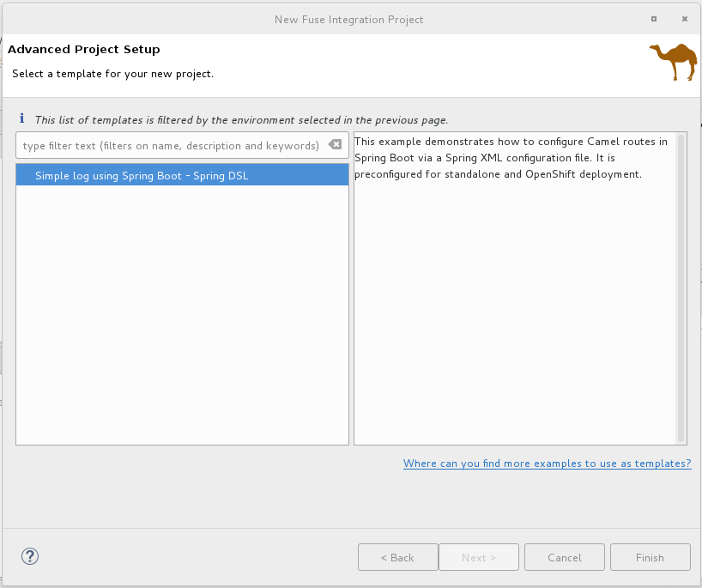Image resolution: width=702 pixels, height=588 pixels.
Task: Maximize the New Fuse Integration Project dialog
Action: click(x=654, y=19)
